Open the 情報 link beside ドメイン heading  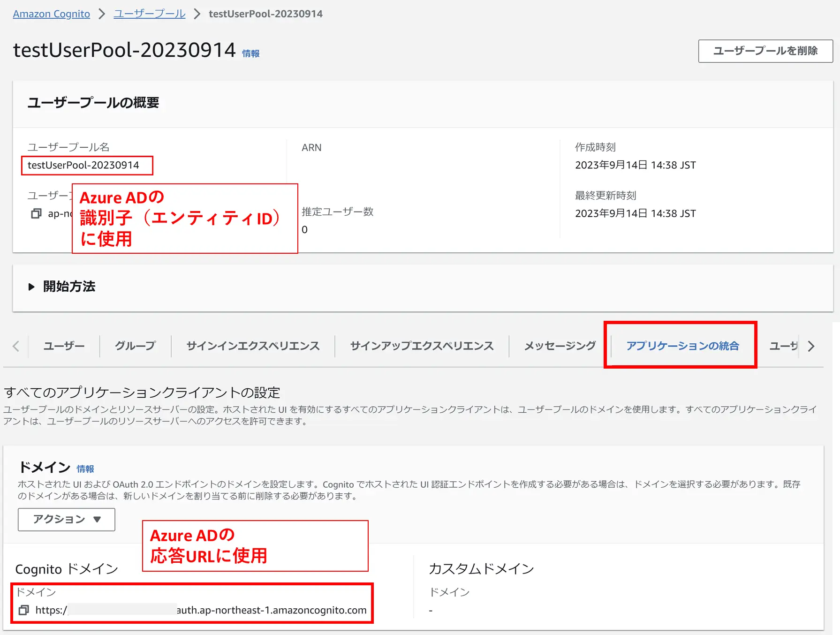85,469
